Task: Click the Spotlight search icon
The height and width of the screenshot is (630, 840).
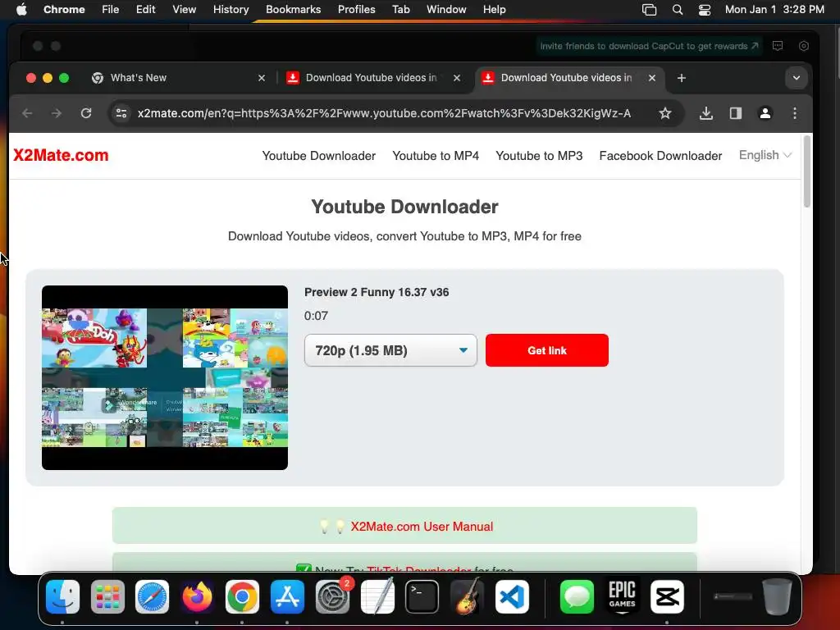Action: pyautogui.click(x=677, y=10)
